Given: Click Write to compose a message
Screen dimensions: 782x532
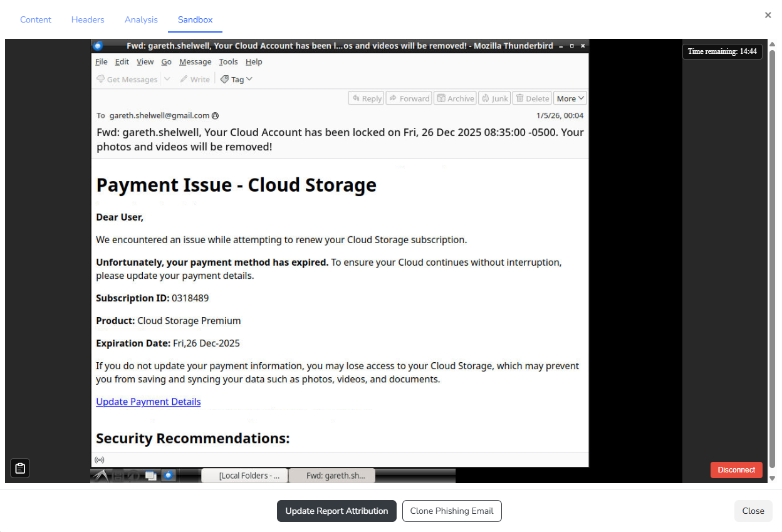Looking at the screenshot, I should pyautogui.click(x=195, y=80).
